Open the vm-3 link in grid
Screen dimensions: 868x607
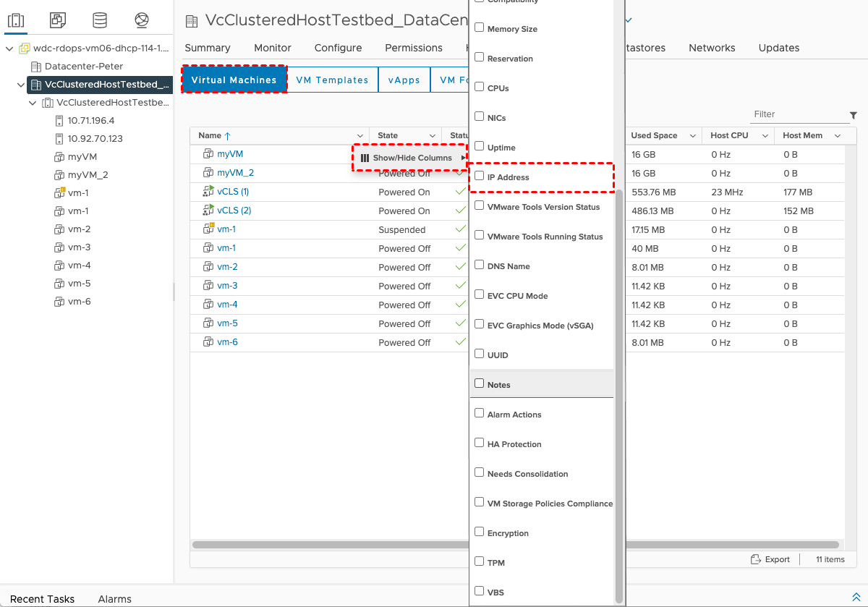(x=227, y=285)
